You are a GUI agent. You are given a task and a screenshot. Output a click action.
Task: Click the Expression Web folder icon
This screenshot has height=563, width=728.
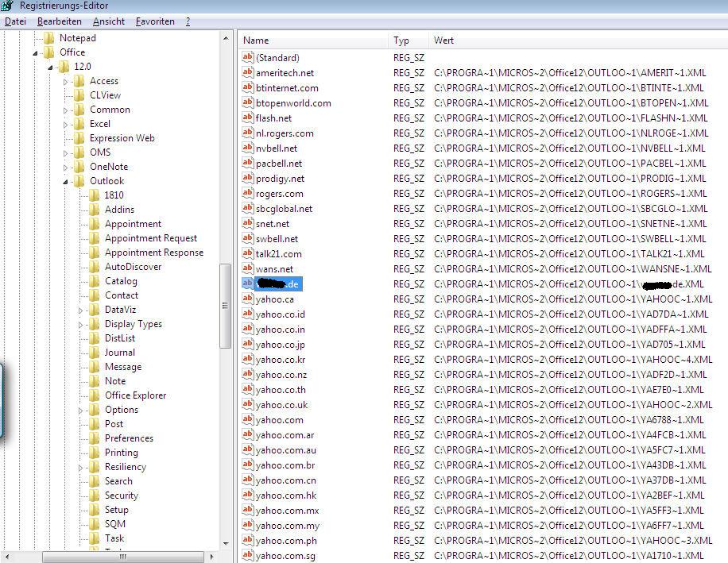click(79, 138)
